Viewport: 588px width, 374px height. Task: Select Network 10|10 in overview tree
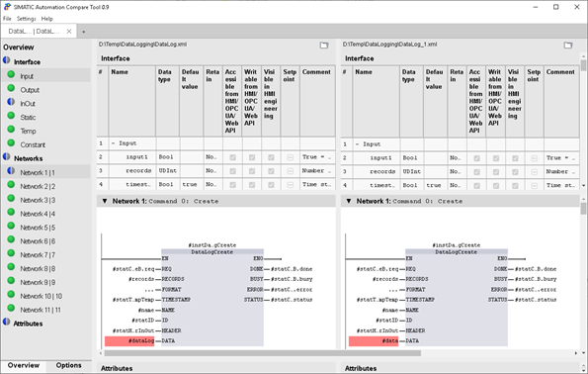42,296
